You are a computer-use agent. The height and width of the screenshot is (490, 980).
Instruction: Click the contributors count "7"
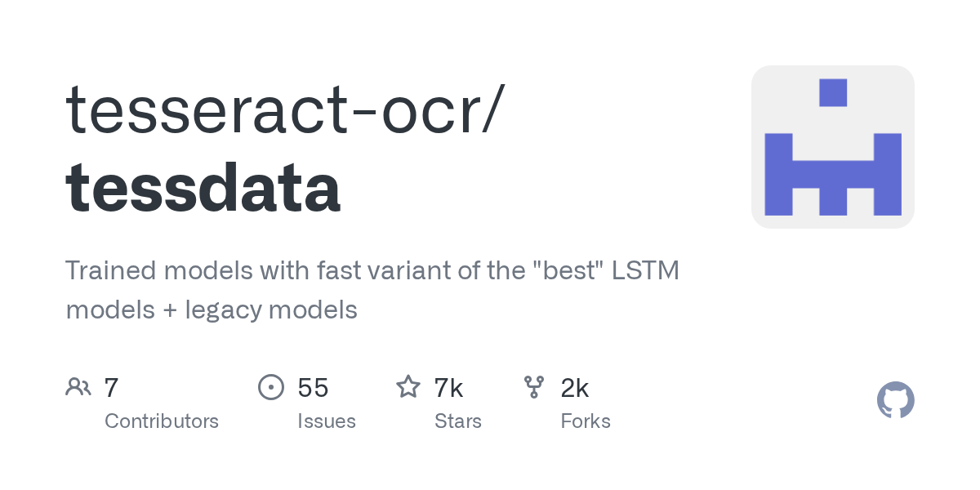112,387
